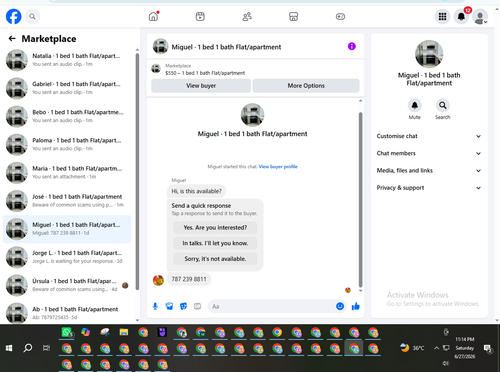Screen dimensions: 500x372
Task: Open the apps grid menu icon
Action: (x=442, y=16)
